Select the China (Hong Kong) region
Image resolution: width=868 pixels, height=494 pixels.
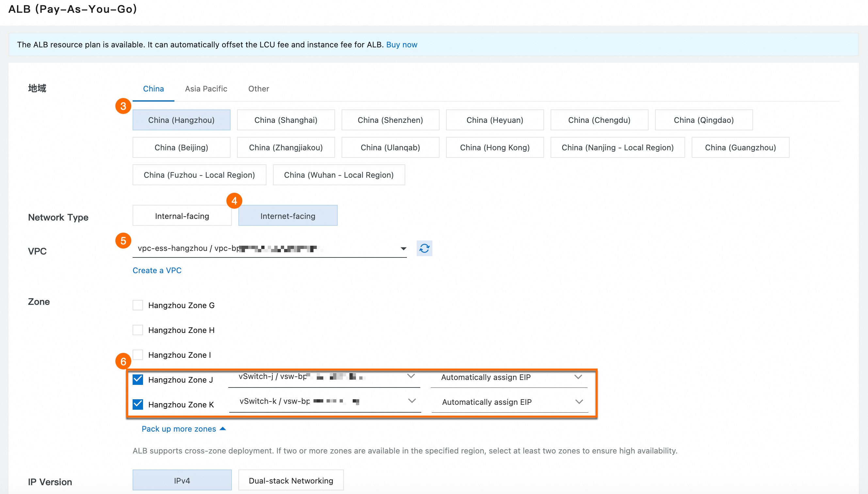494,147
